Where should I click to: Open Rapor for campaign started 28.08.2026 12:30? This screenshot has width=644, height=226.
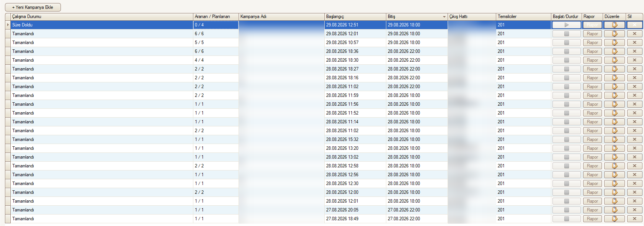(x=592, y=183)
